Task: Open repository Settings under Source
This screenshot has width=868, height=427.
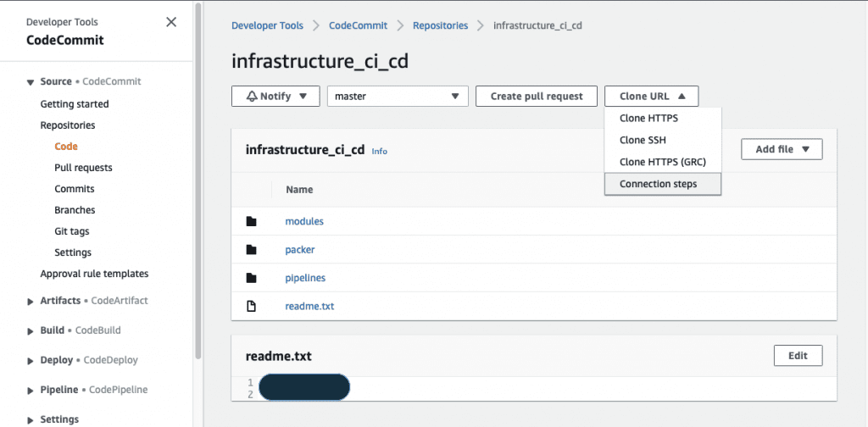Action: point(73,252)
